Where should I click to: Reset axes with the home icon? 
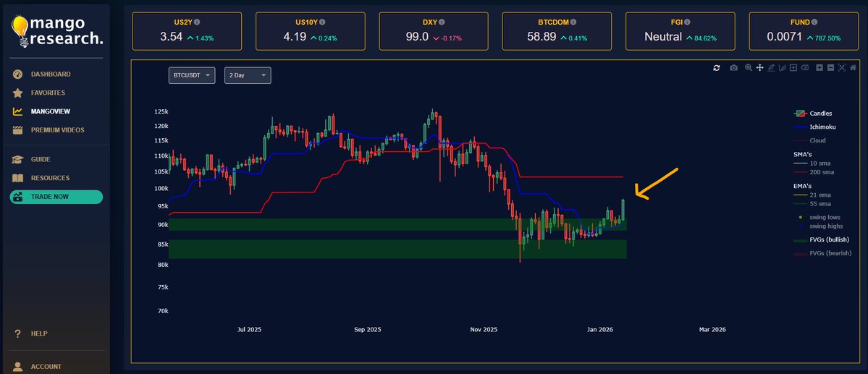tap(853, 67)
